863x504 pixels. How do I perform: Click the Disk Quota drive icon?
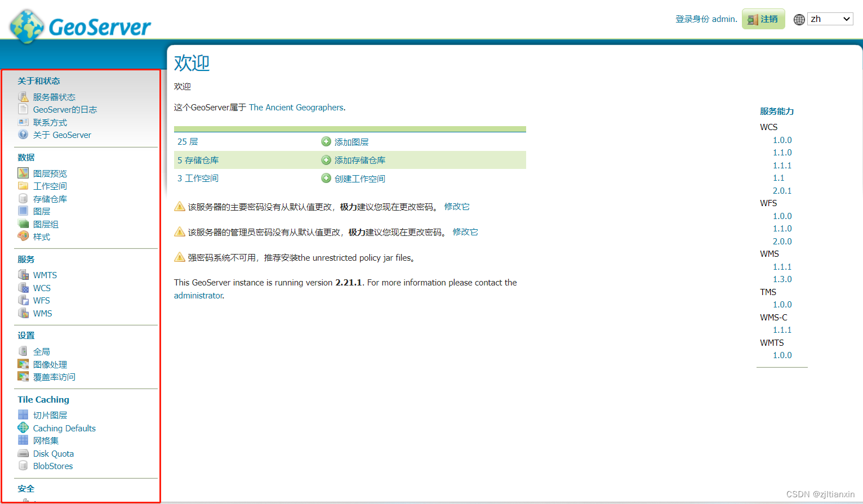click(x=23, y=453)
